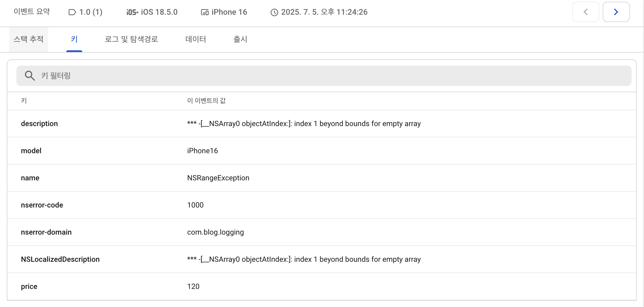Click the version tag icon beside 1.0 (1)
This screenshot has width=644, height=307.
pos(72,12)
